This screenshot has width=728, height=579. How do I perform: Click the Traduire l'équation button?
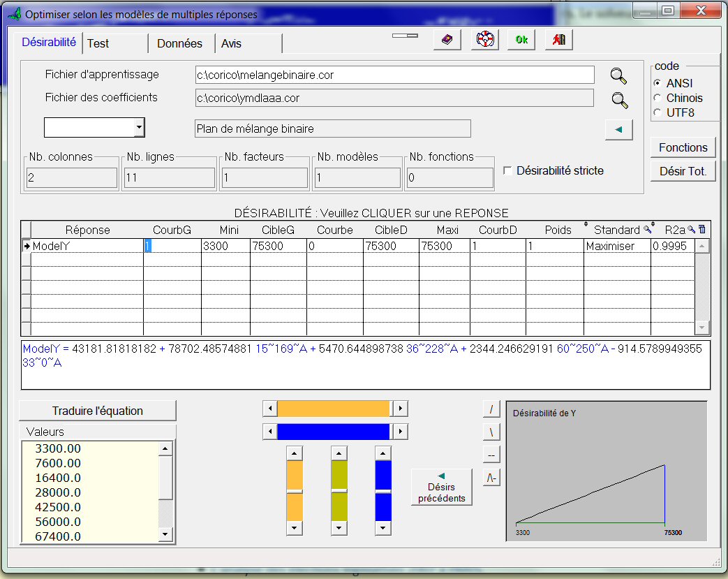pyautogui.click(x=98, y=411)
